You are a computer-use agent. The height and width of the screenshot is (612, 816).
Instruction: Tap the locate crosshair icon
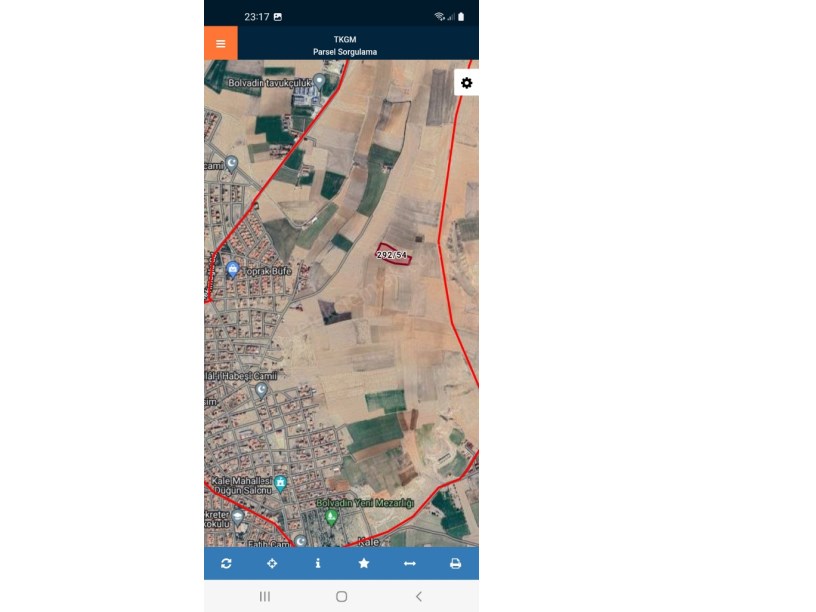(272, 564)
